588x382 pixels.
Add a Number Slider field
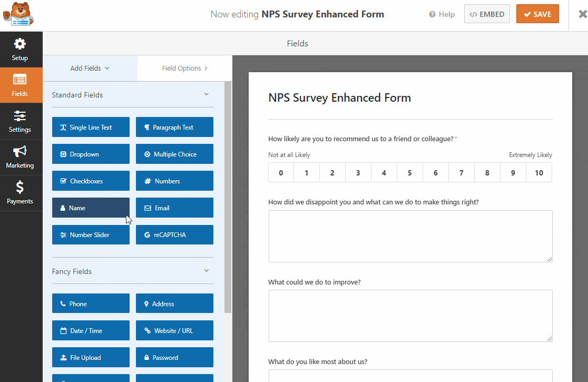91,234
